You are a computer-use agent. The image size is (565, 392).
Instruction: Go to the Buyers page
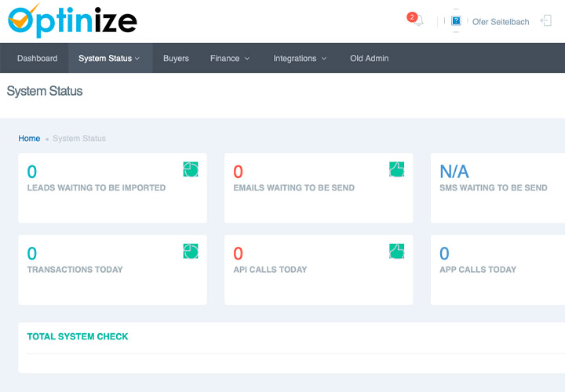[x=176, y=58]
